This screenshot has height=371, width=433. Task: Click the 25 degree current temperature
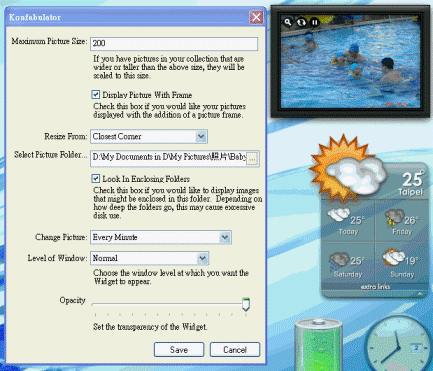413,179
